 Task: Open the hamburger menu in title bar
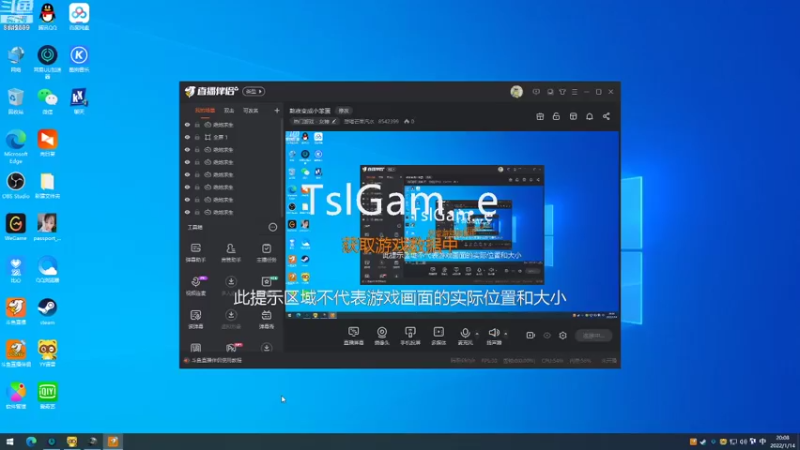[574, 92]
